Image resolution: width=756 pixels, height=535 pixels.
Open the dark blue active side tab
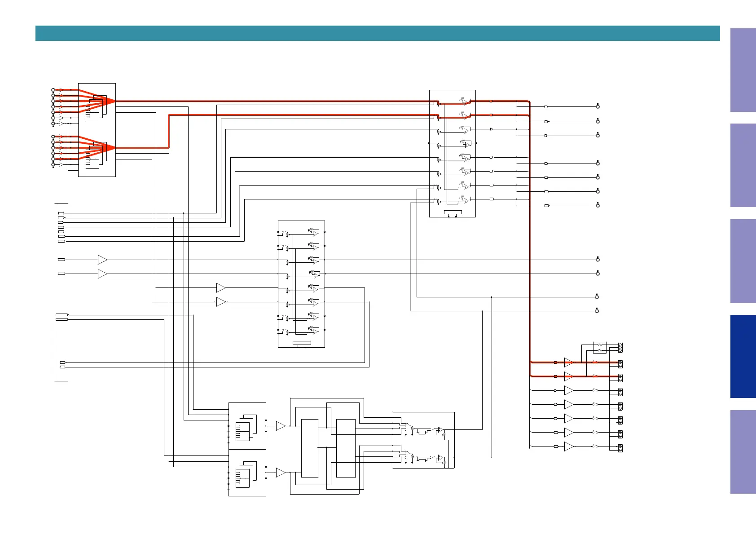pyautogui.click(x=743, y=356)
